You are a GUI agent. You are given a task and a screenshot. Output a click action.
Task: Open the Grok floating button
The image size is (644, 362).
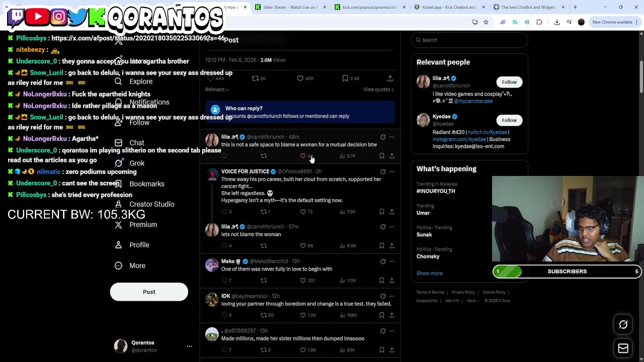pyautogui.click(x=623, y=325)
